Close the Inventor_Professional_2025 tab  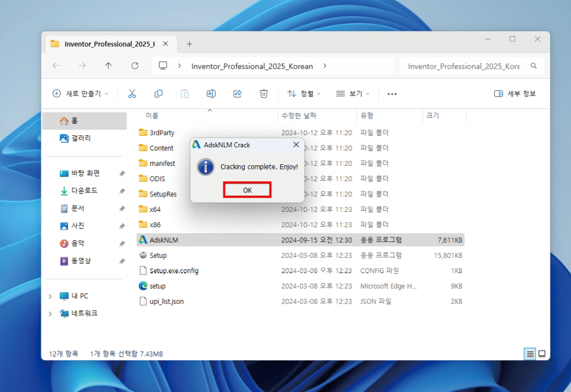pyautogui.click(x=166, y=44)
